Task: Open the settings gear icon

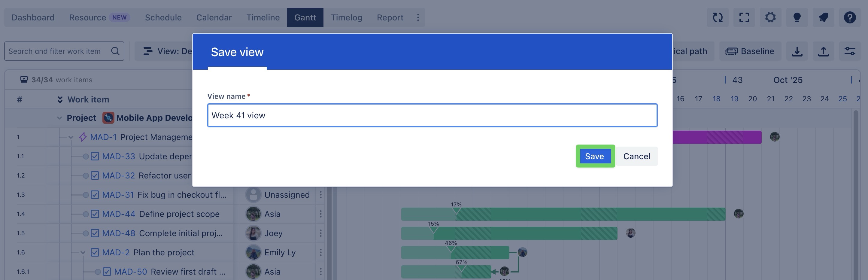Action: [770, 17]
